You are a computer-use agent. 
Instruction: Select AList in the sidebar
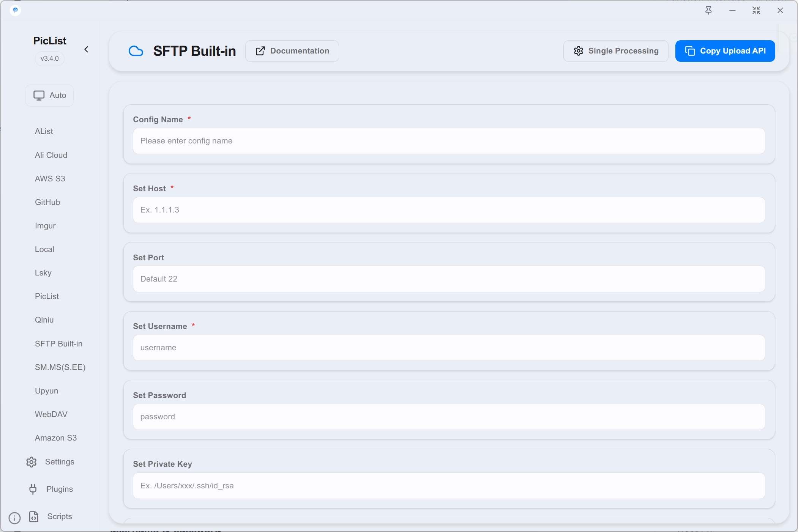tap(44, 131)
